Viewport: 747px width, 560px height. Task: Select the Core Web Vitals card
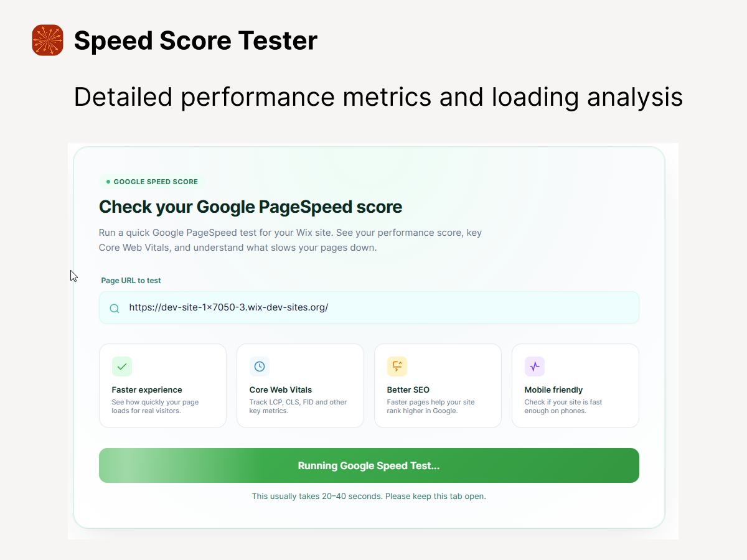[x=300, y=386]
